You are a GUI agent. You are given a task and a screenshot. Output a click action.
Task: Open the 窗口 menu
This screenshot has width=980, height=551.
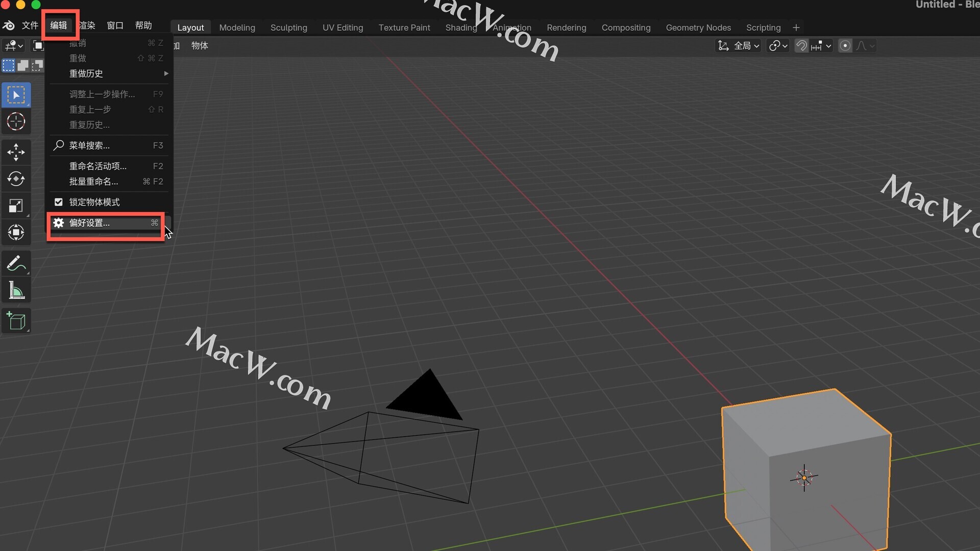[115, 26]
